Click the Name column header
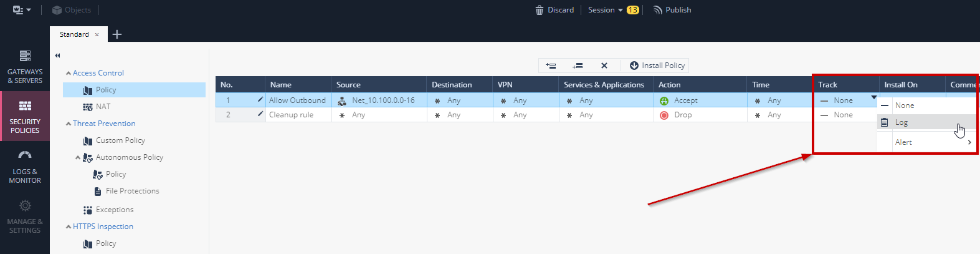Viewport: 980px width, 254px height. click(x=298, y=85)
